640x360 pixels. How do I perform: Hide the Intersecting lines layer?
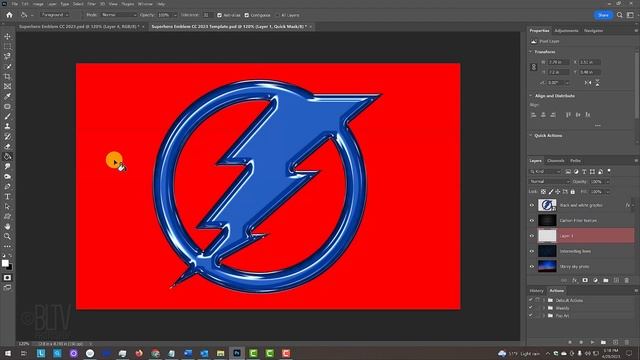point(532,251)
